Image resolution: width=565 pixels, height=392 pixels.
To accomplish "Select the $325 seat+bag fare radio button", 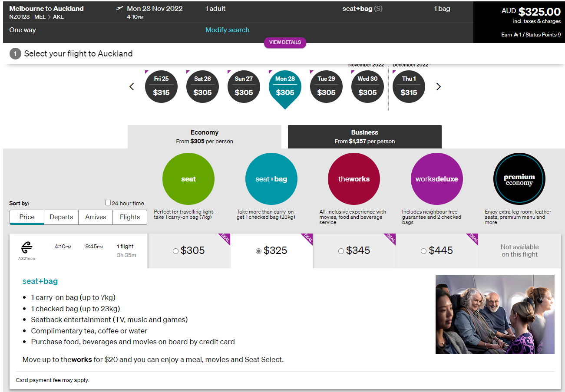I will 258,251.
